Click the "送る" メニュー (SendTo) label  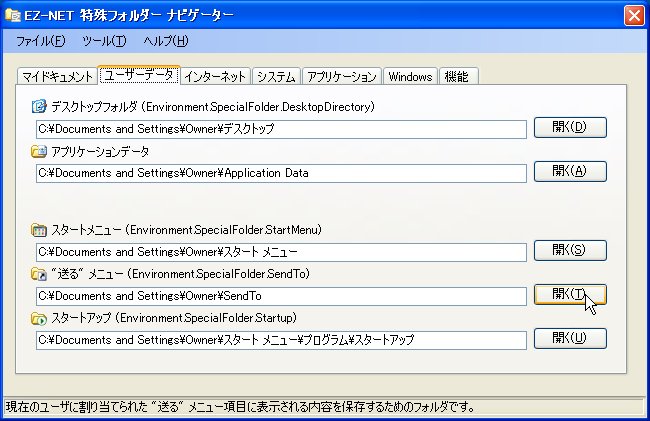click(x=180, y=274)
